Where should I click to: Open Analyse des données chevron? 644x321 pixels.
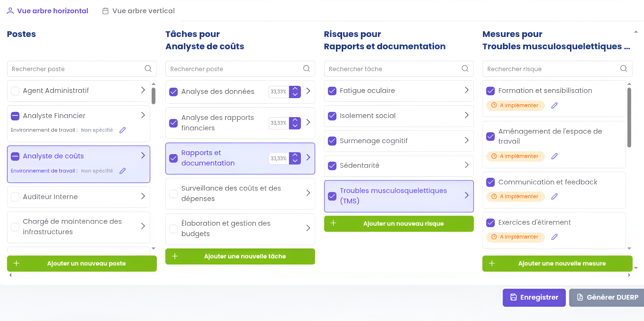coord(308,91)
